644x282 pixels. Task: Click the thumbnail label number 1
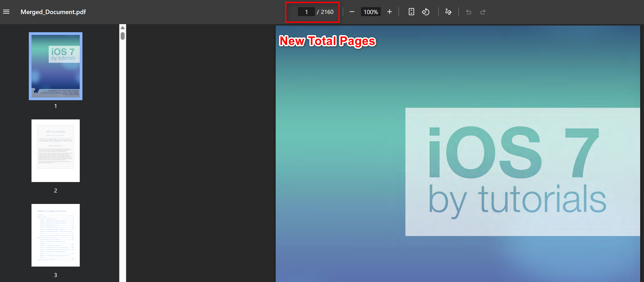click(x=55, y=106)
